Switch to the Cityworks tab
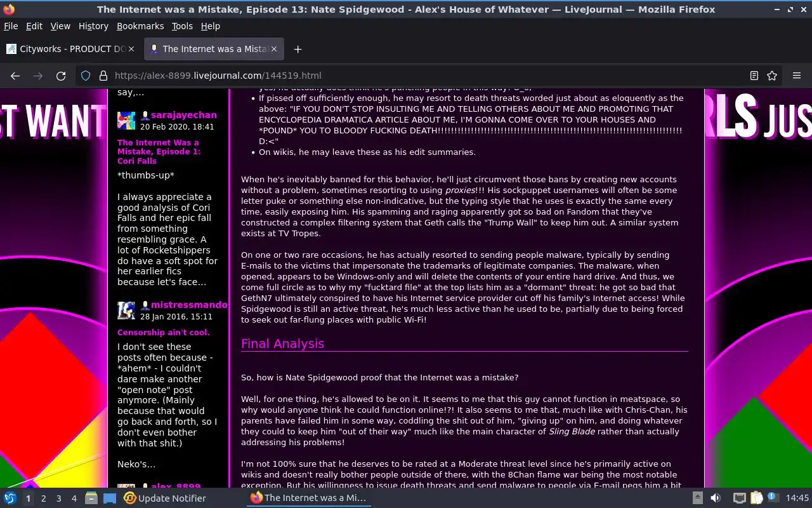This screenshot has height=508, width=812. 71,49
